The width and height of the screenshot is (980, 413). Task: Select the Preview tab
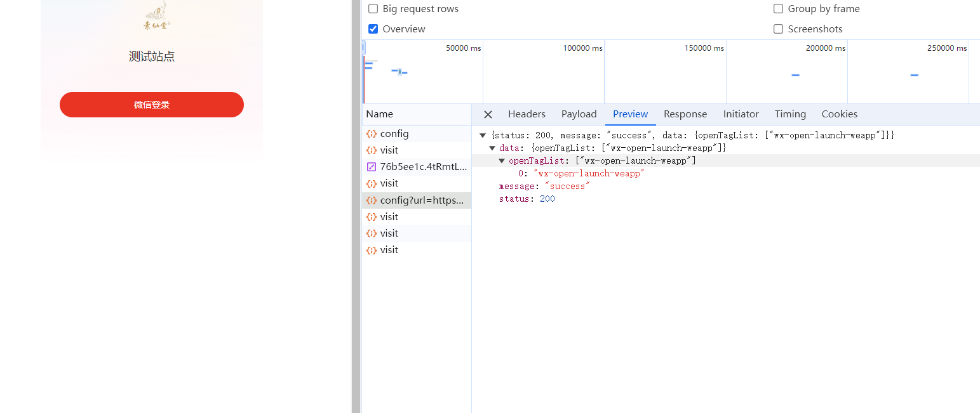(630, 114)
